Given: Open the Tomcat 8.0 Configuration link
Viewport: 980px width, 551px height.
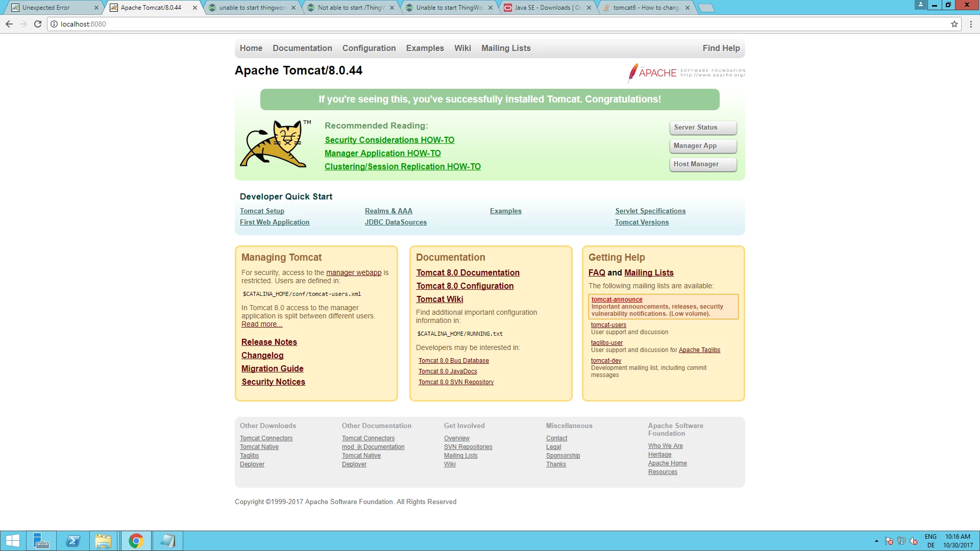Looking at the screenshot, I should (465, 286).
